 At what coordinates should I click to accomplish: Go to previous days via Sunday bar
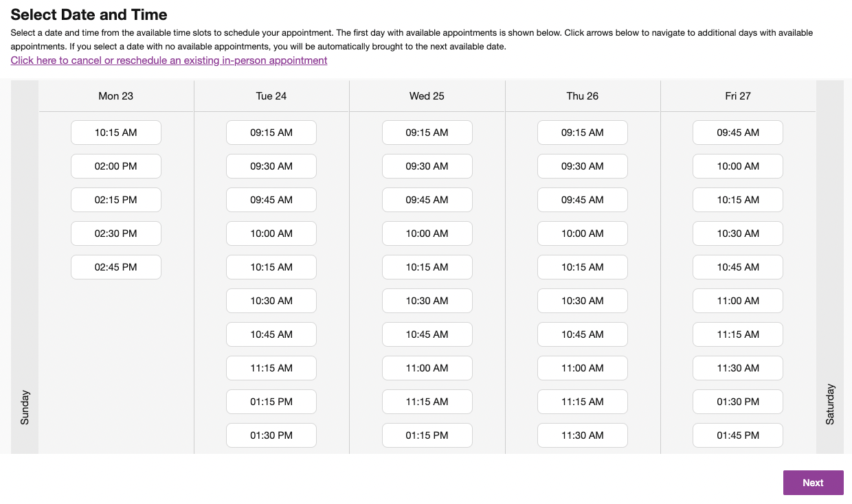25,267
